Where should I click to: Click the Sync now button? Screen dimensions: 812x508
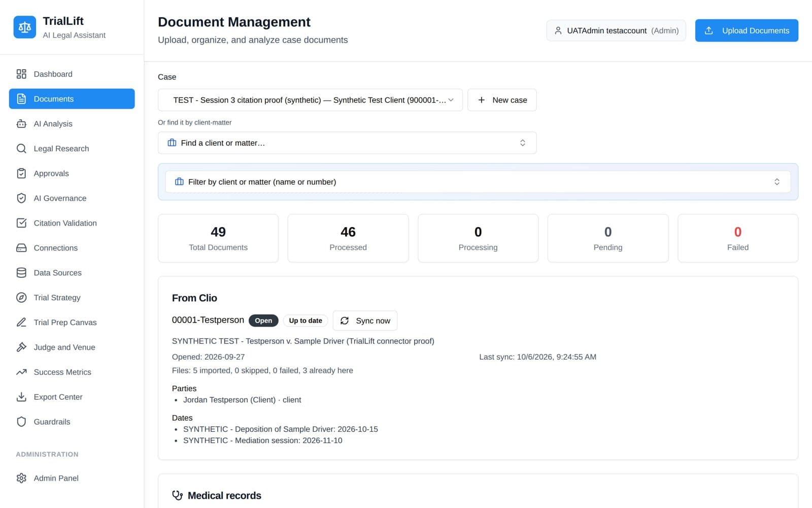[365, 321]
